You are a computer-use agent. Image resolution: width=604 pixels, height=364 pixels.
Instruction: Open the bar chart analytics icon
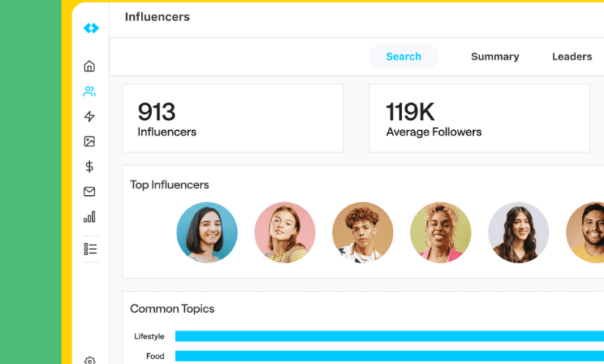click(89, 217)
